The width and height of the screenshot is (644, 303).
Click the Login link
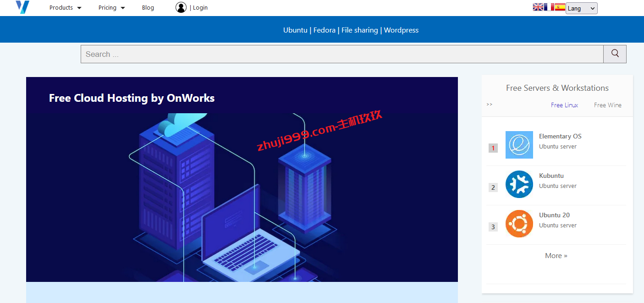200,8
